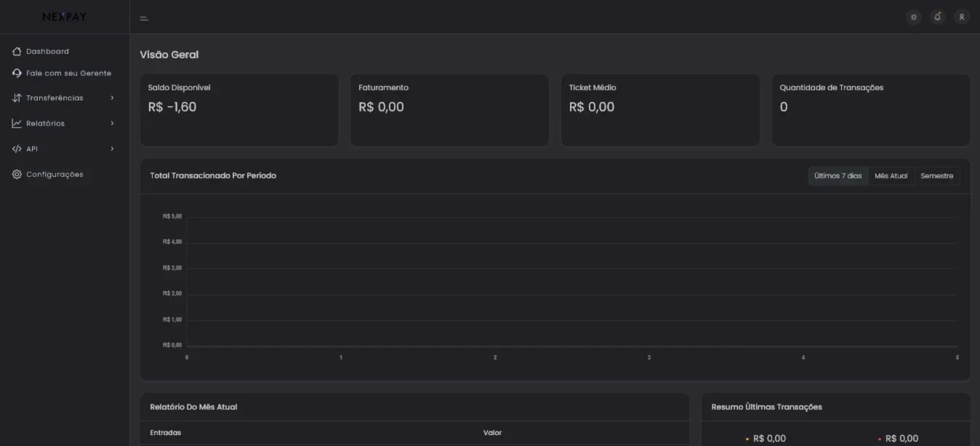Click the Valor column header
Image resolution: width=980 pixels, height=446 pixels.
[492, 432]
